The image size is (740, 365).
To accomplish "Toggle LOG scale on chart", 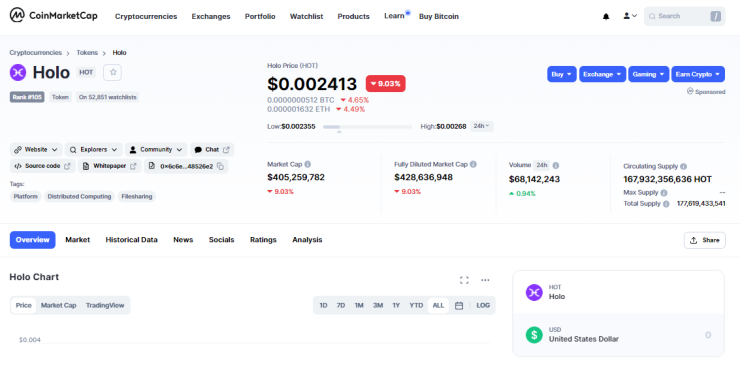I will tap(483, 306).
